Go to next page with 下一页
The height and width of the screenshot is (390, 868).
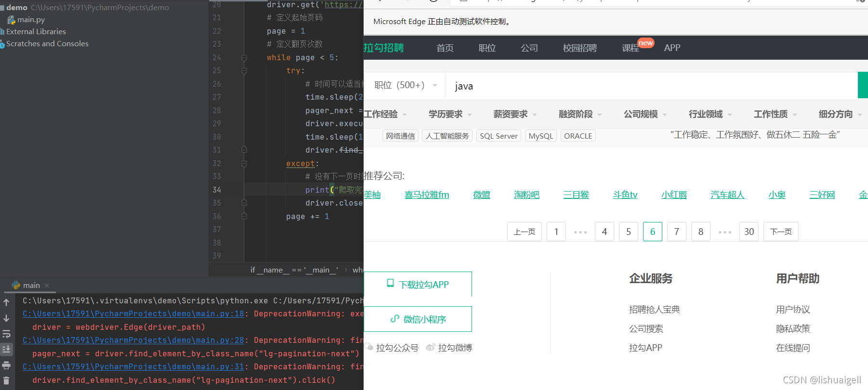tap(781, 232)
